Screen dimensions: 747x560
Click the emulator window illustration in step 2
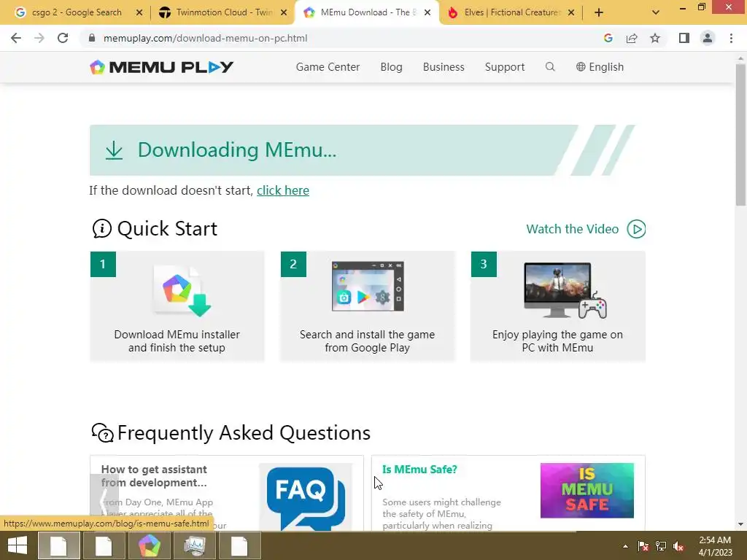pos(368,286)
